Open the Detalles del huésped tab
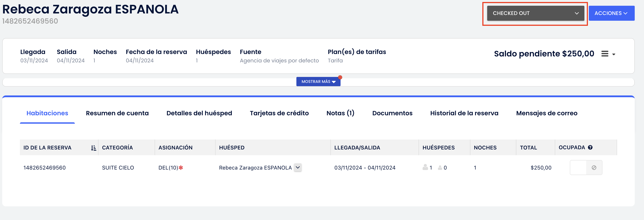Image resolution: width=644 pixels, height=220 pixels. point(199,113)
